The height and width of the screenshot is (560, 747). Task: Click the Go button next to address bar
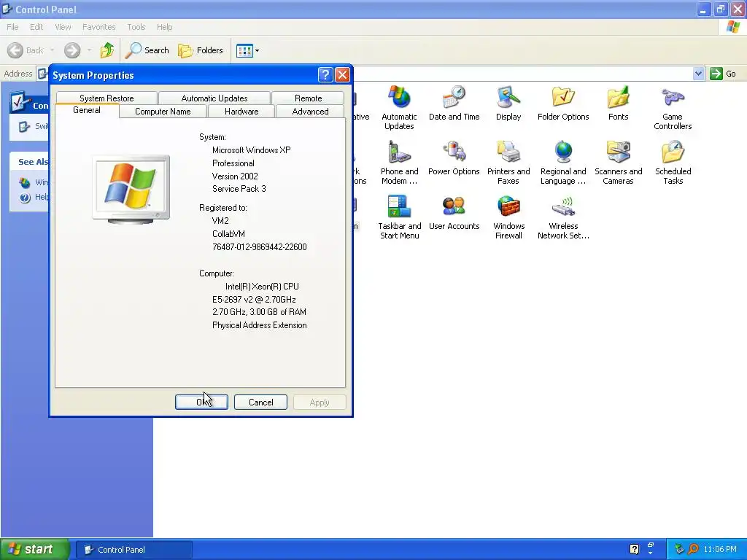pyautogui.click(x=723, y=74)
